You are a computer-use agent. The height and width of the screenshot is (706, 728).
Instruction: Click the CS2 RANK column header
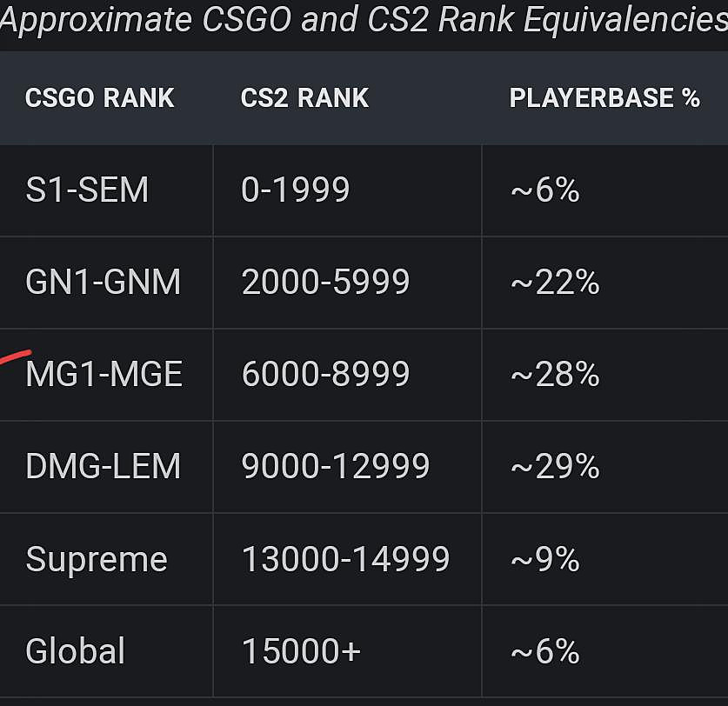[304, 98]
